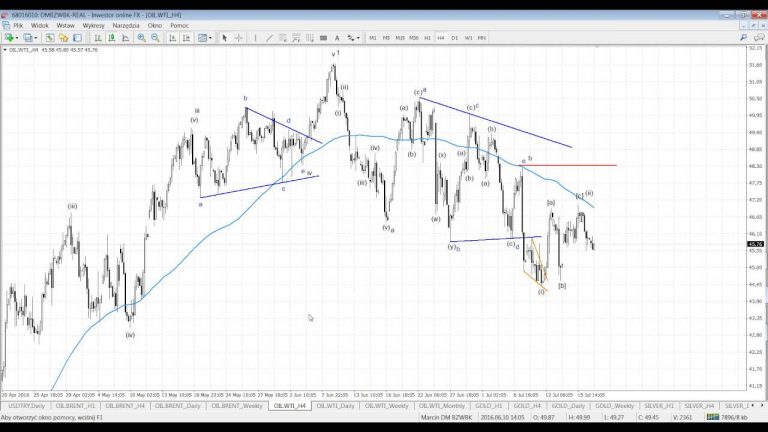
Task: Switch to the W1 timeframe
Action: pyautogui.click(x=468, y=38)
